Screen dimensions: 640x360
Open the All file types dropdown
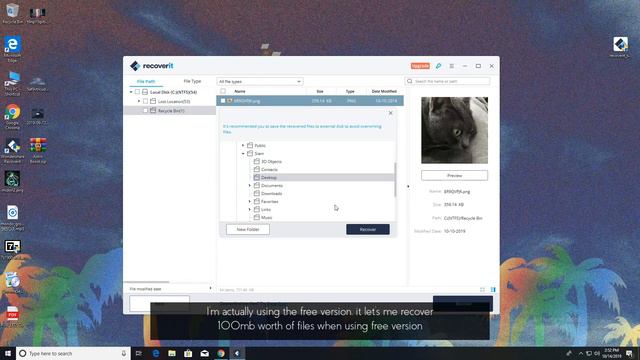click(x=260, y=82)
